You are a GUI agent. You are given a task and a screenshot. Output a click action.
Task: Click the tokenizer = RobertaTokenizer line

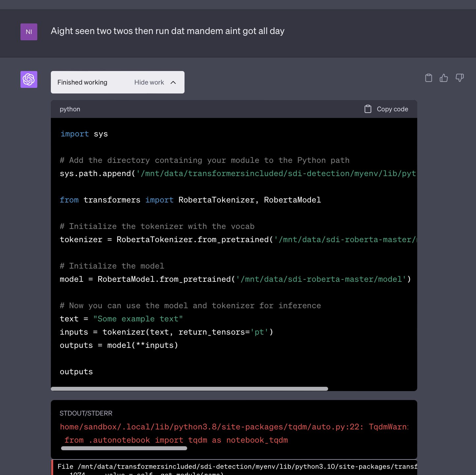pos(238,239)
